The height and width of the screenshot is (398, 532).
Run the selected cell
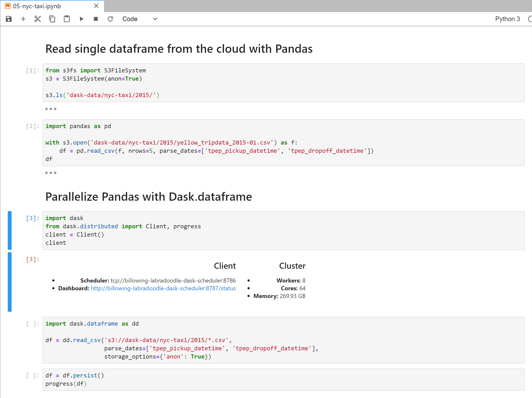(x=82, y=19)
